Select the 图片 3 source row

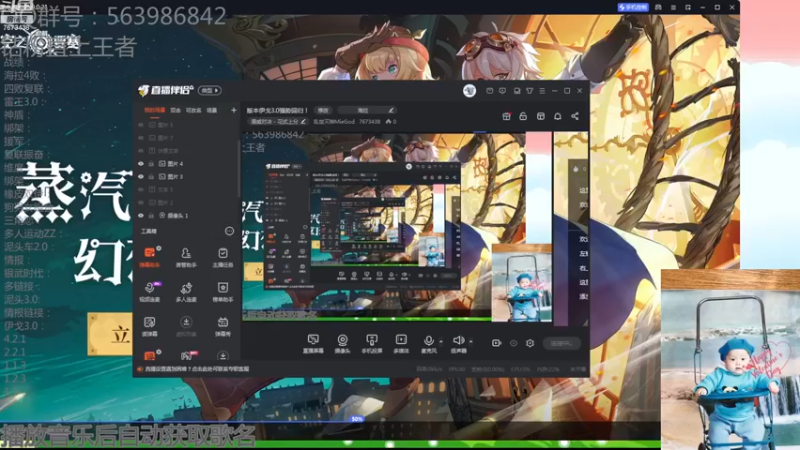pyautogui.click(x=187, y=177)
